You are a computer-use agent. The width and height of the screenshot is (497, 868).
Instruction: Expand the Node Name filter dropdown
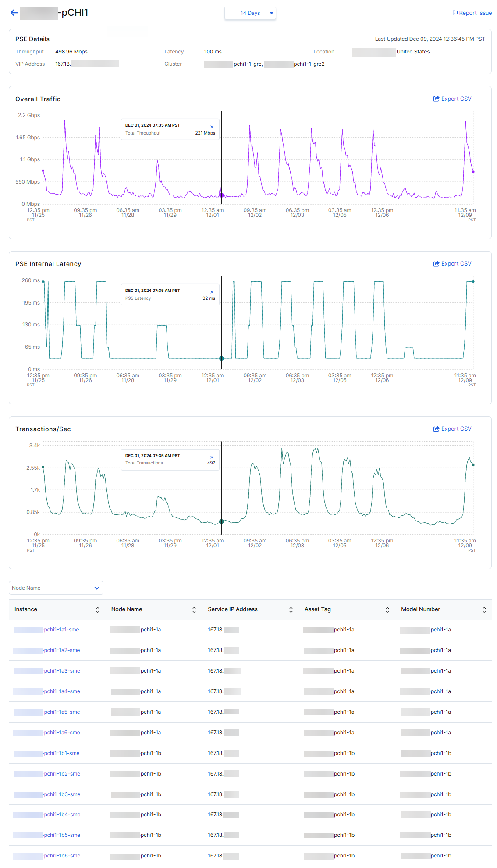point(56,588)
